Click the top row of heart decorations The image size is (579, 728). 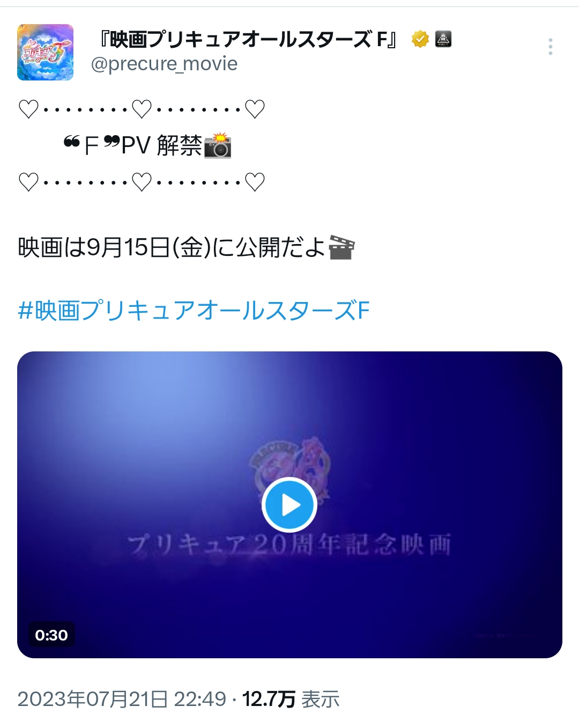(x=142, y=109)
